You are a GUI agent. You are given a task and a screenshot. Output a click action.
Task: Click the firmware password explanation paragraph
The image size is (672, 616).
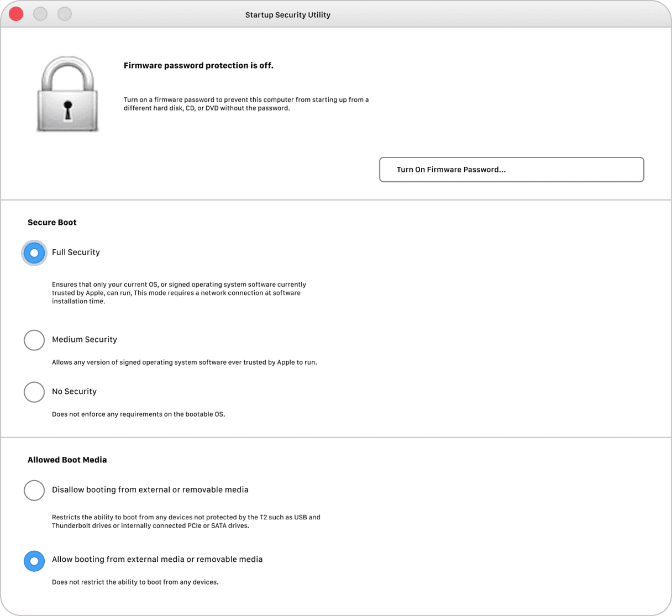point(246,104)
